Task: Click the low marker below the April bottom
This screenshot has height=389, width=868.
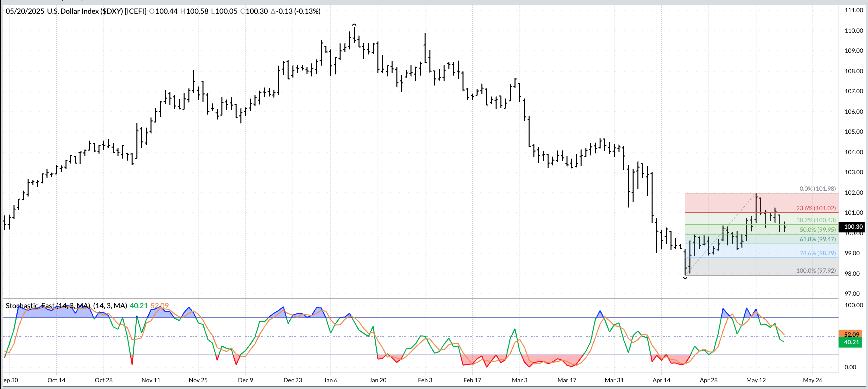Action: [x=685, y=277]
